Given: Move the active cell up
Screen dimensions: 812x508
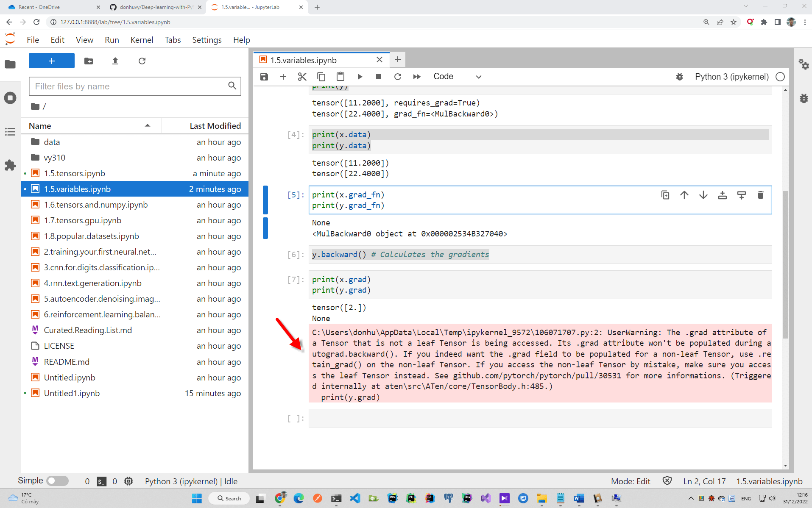Looking at the screenshot, I should (x=684, y=195).
